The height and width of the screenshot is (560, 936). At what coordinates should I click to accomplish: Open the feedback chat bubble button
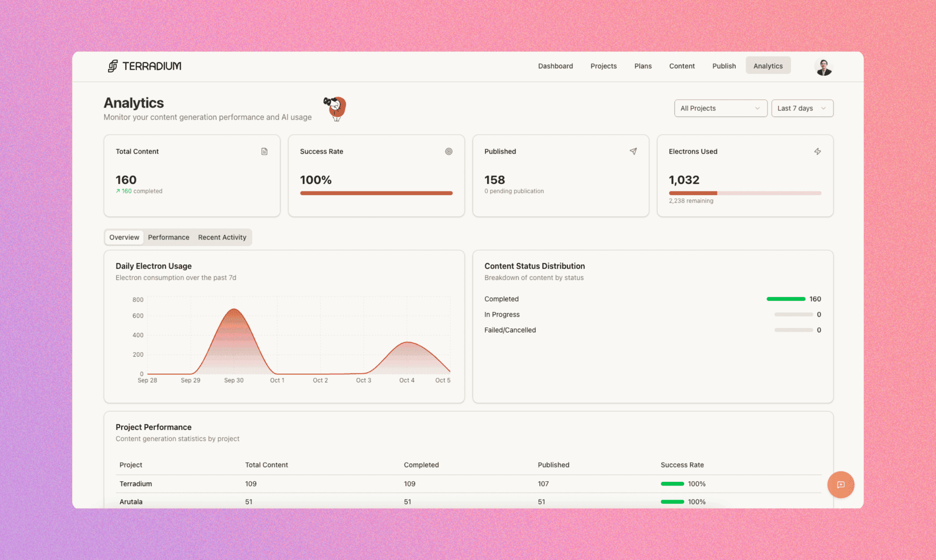click(841, 485)
